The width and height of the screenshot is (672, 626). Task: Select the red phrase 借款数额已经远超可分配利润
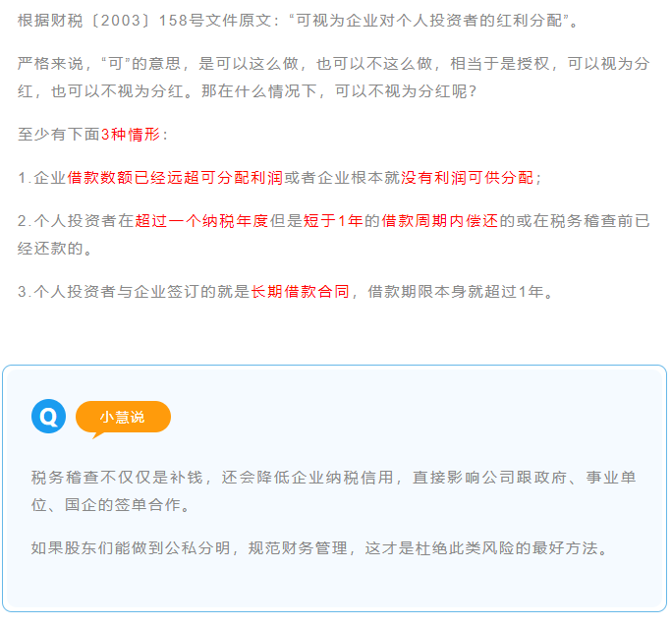point(175,178)
